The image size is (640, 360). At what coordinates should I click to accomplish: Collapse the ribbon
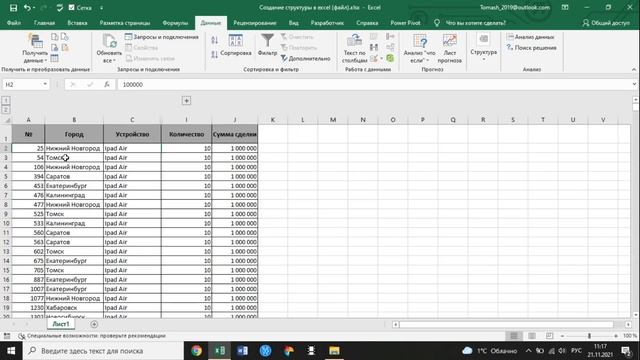click(x=634, y=69)
